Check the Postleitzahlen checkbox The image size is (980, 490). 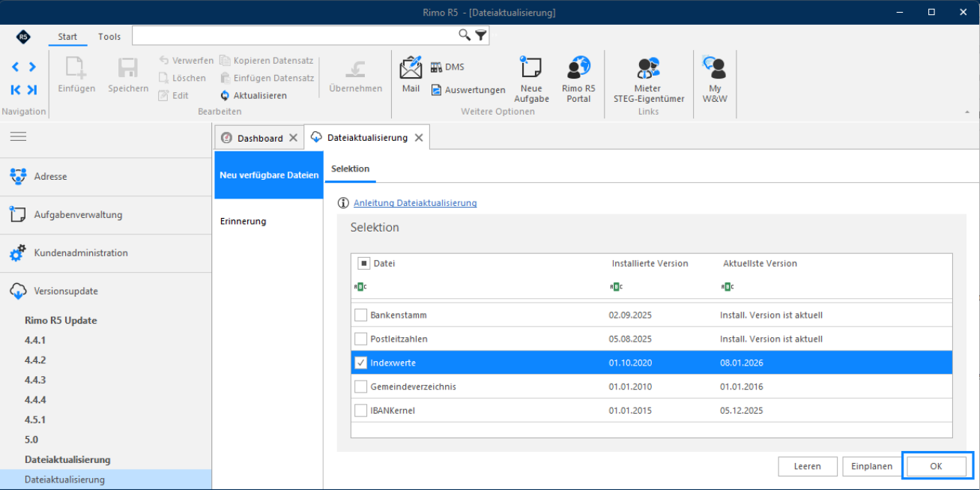coord(360,339)
